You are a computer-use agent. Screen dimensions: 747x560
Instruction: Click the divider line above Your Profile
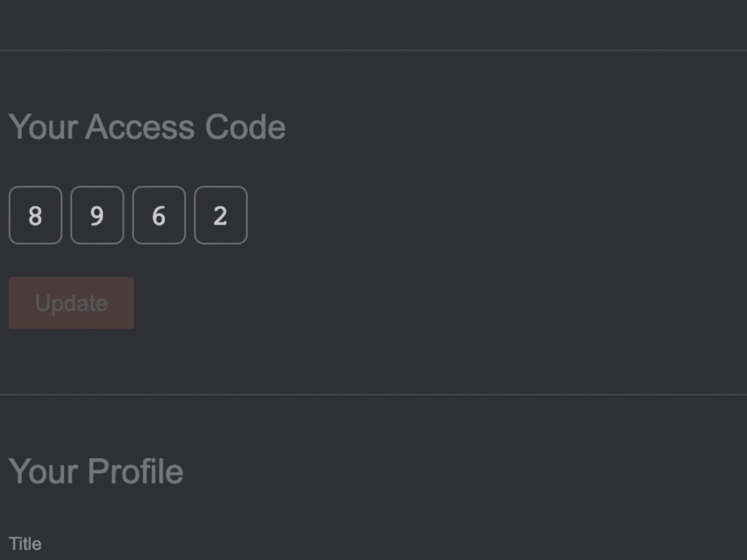tap(373, 394)
